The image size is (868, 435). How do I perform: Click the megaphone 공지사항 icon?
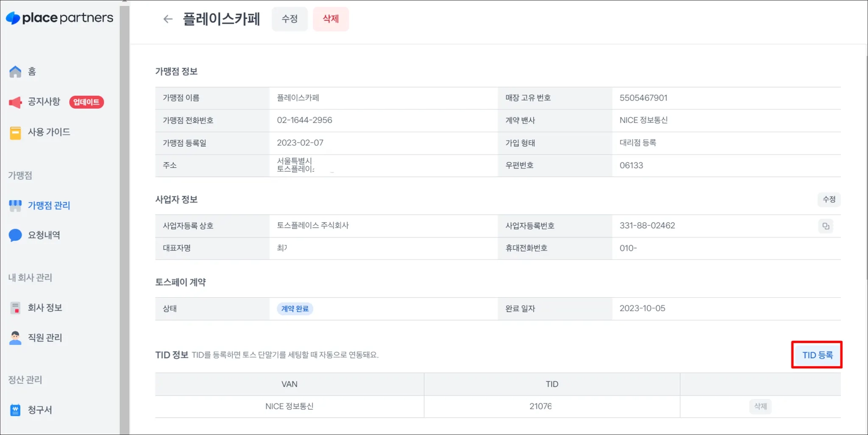tap(15, 102)
